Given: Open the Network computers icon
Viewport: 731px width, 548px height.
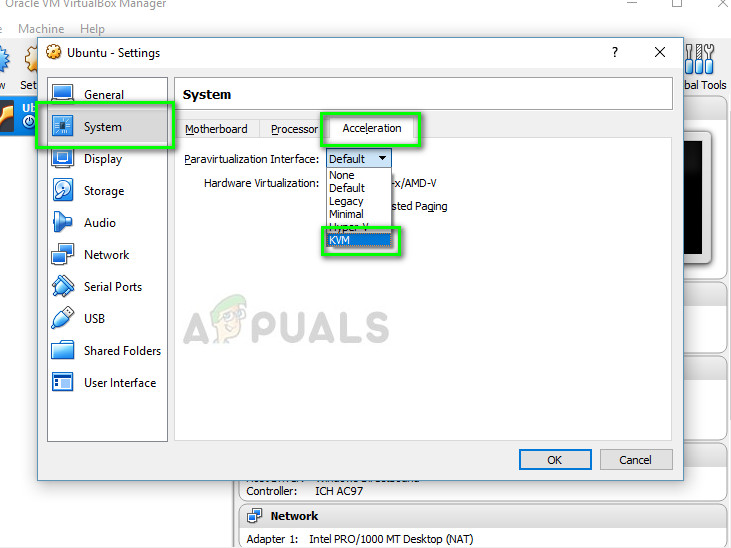Looking at the screenshot, I should [62, 254].
